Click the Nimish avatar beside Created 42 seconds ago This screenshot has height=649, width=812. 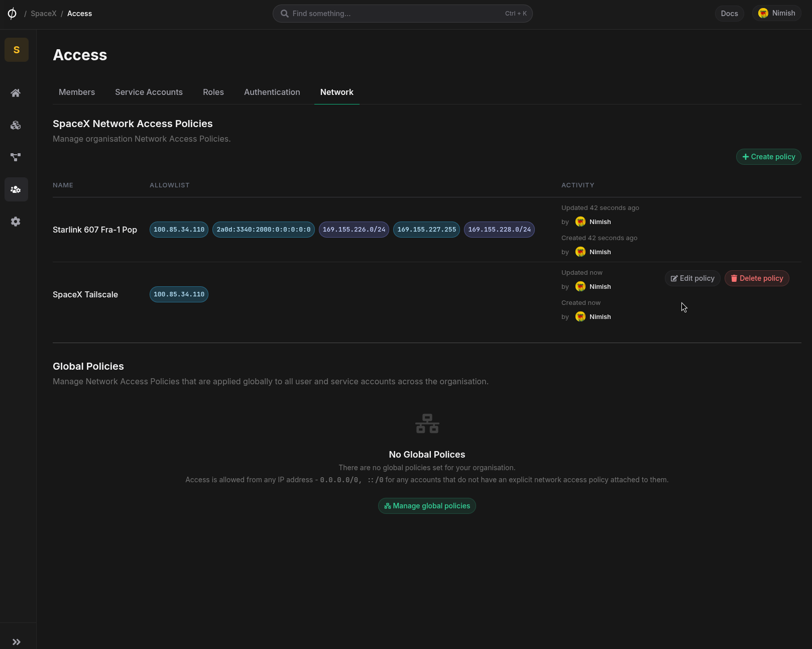click(x=581, y=252)
